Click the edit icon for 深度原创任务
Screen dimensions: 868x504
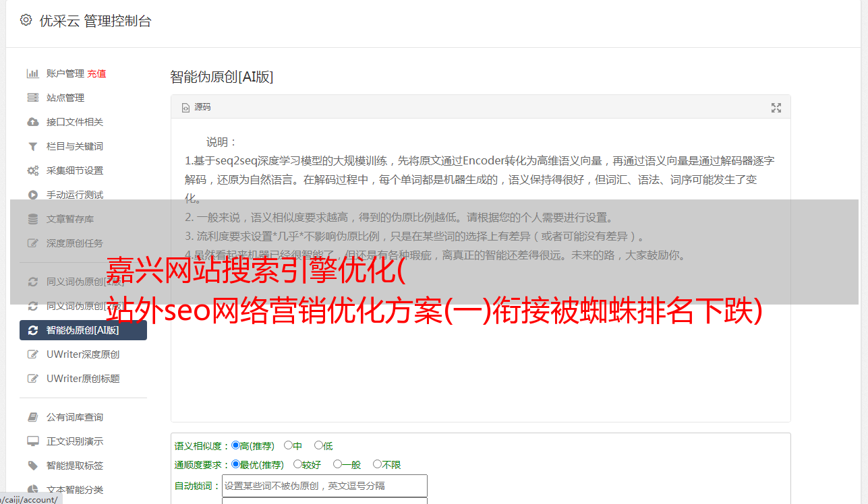[32, 243]
